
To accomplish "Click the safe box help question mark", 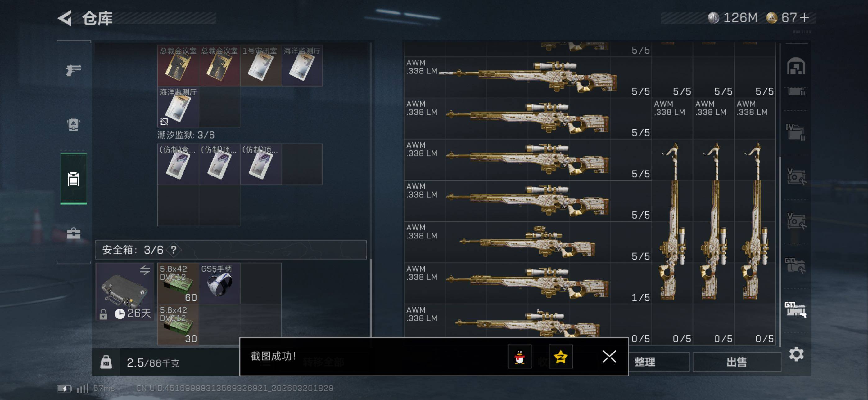I will (x=174, y=250).
